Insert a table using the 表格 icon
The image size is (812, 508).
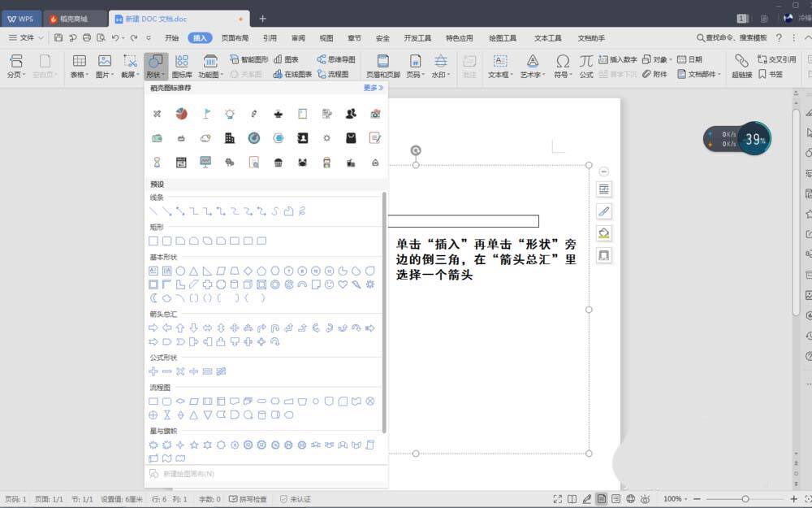click(79, 65)
